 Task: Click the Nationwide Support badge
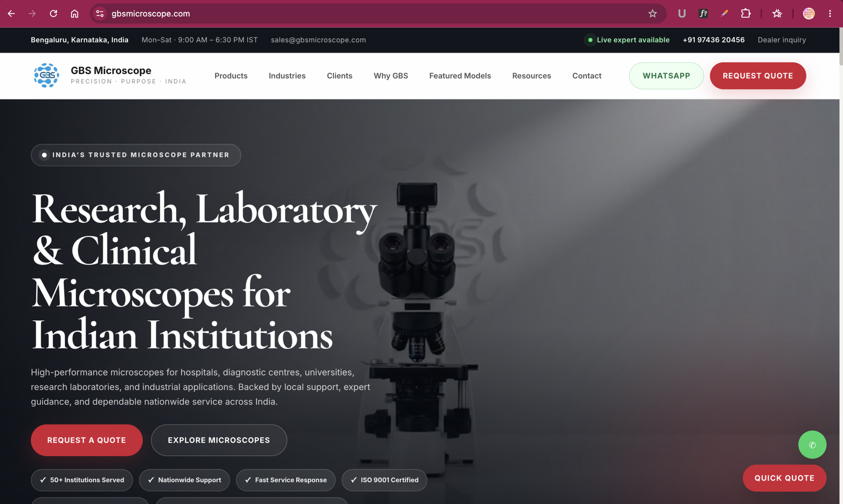[184, 480]
